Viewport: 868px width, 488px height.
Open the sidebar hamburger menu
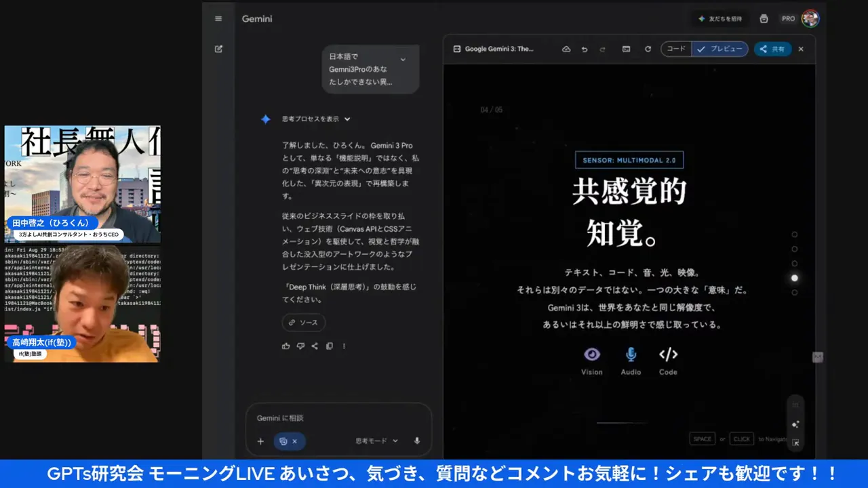point(218,18)
